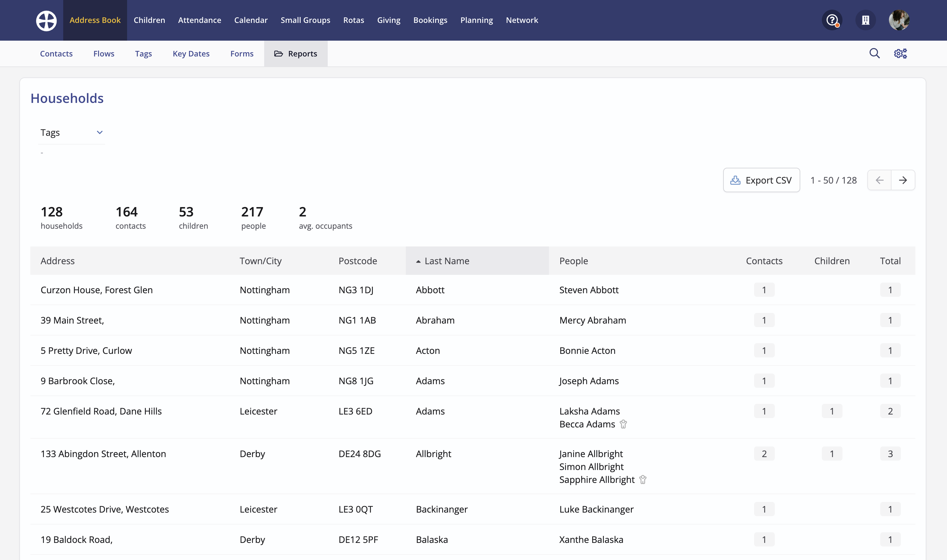This screenshot has width=947, height=560.
Task: Open Mercy Abraham's contact
Action: click(x=592, y=320)
